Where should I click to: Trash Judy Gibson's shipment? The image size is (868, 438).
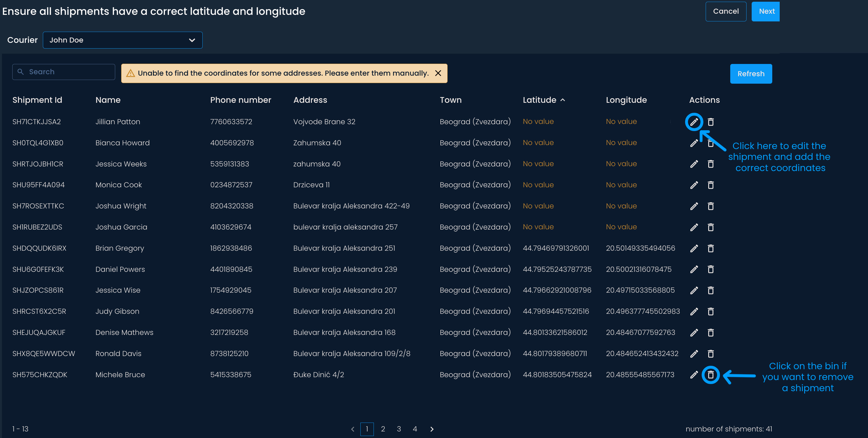[x=711, y=312]
